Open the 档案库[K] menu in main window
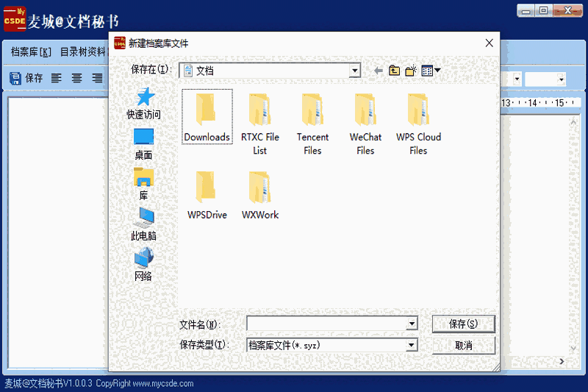This screenshot has width=588, height=392. [x=31, y=51]
